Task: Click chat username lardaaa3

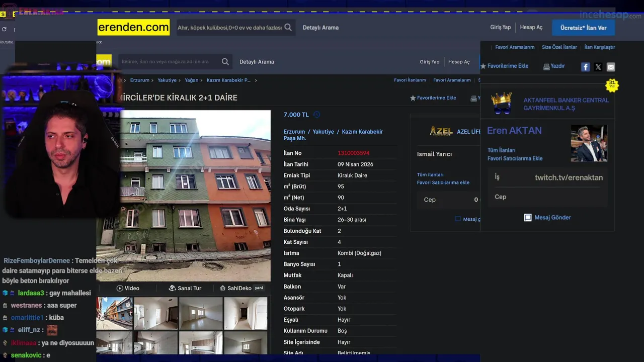Action: click(32, 293)
